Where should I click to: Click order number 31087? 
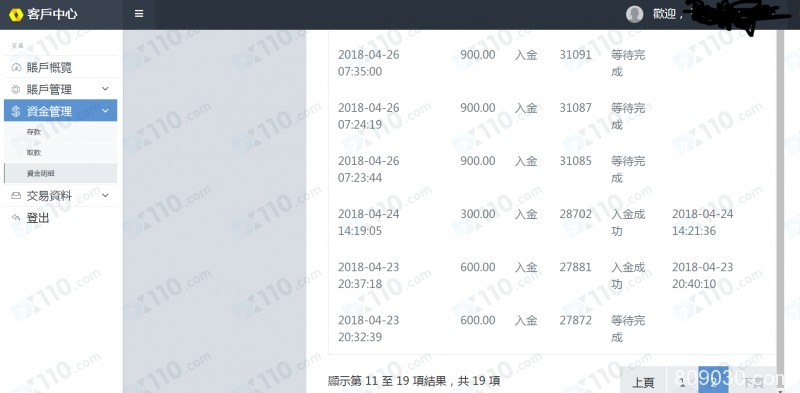coord(576,108)
